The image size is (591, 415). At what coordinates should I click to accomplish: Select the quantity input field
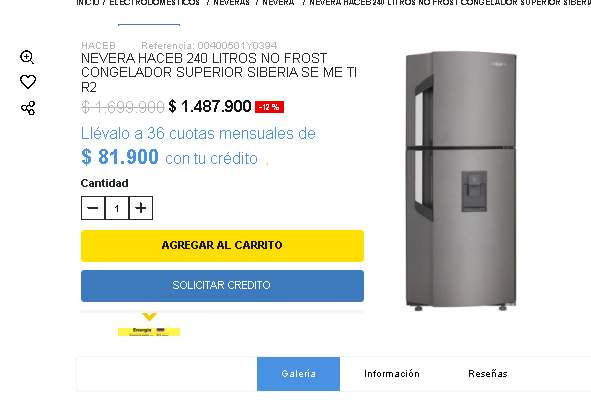(x=117, y=208)
